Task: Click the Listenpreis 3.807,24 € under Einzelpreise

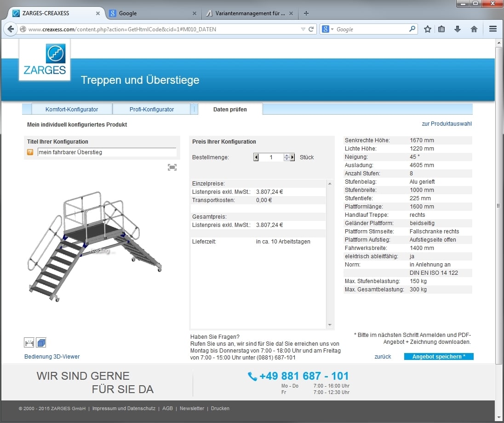Action: click(269, 192)
